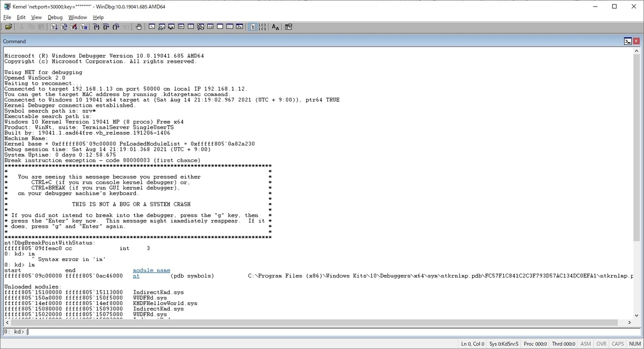Open the Processes and Threads toolbar icon

click(230, 26)
